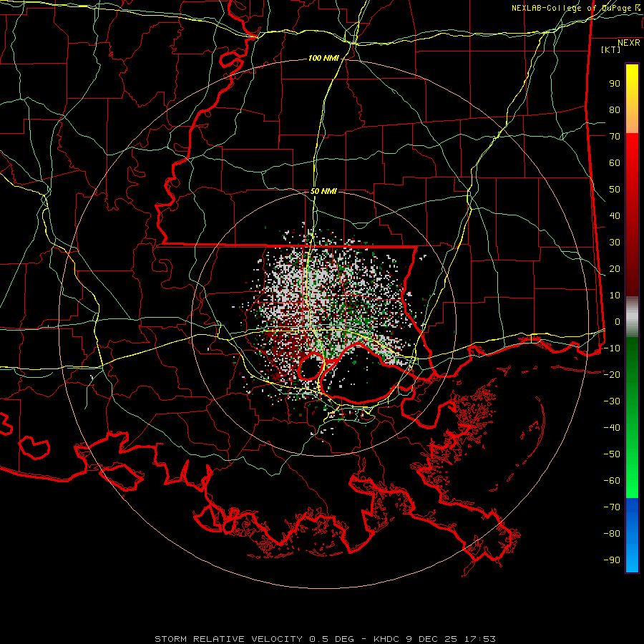The height and width of the screenshot is (644, 644).
Task: Click the "NEXR" label above the scale
Action: tap(629, 43)
